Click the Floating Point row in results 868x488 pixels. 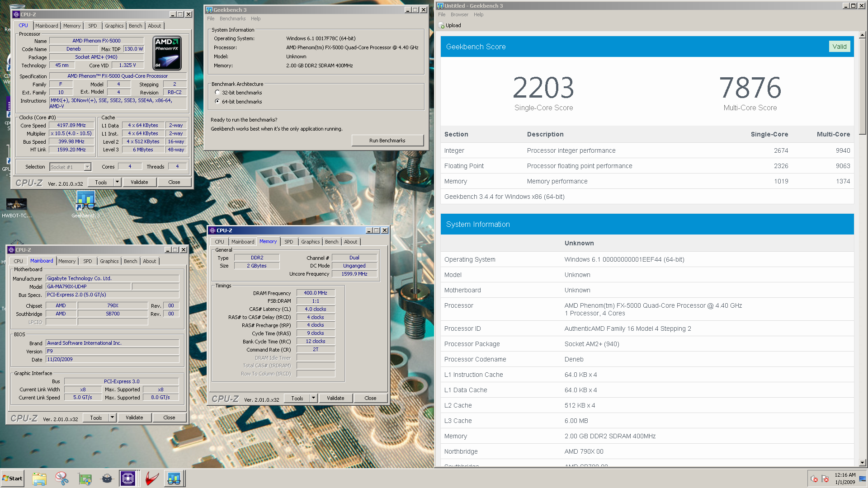(647, 166)
